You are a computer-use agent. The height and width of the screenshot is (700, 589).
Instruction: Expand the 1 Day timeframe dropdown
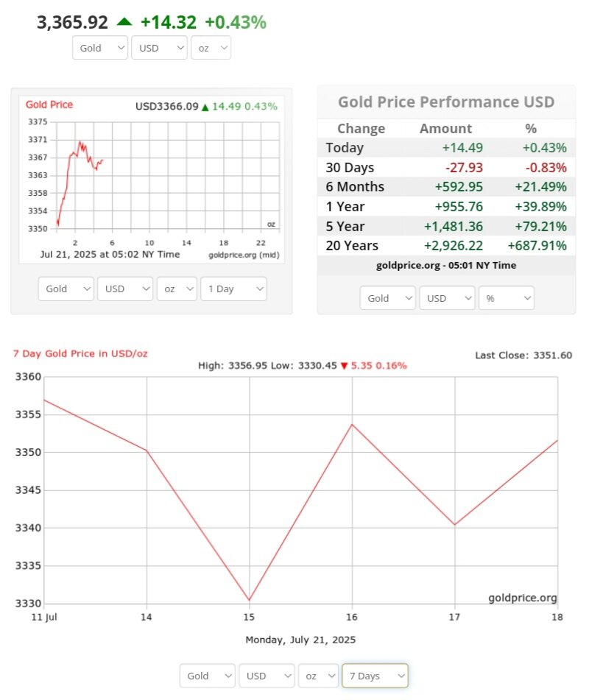point(233,289)
